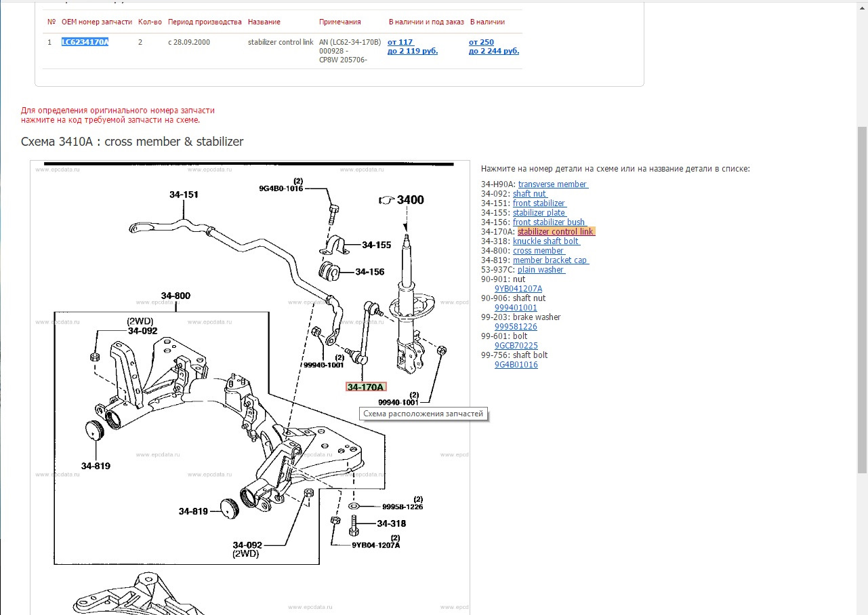Image resolution: width=868 pixels, height=615 pixels.
Task: Select the 3400 reference pointer in diagram
Action: 402,199
